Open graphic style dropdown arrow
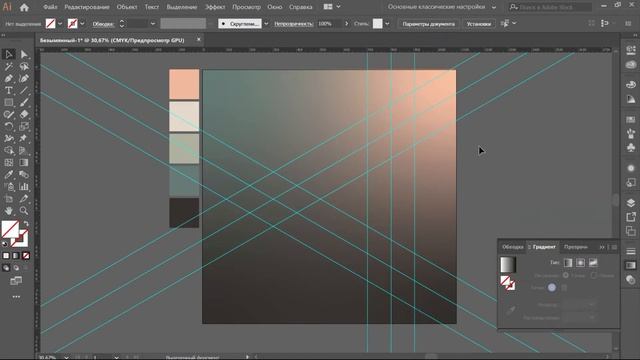The image size is (640, 360). point(387,24)
